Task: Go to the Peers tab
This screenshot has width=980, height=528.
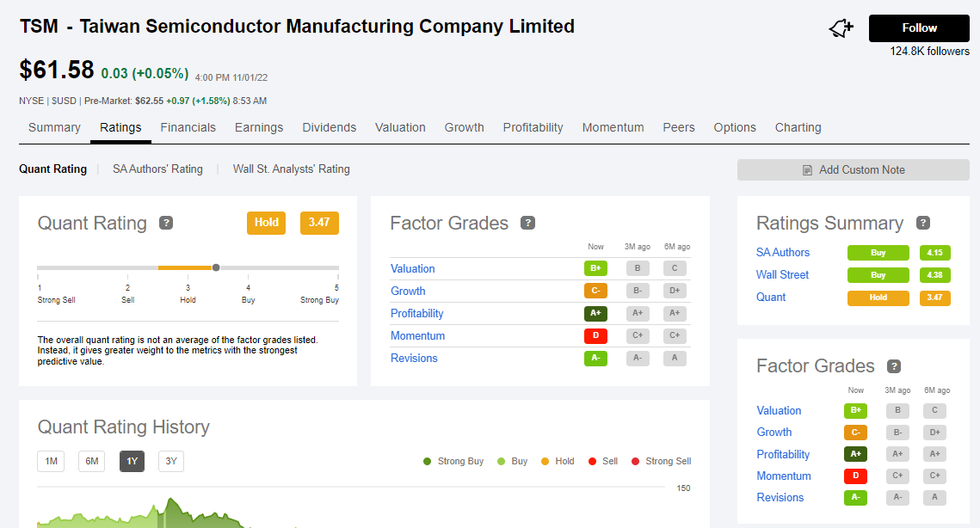Action: (679, 127)
